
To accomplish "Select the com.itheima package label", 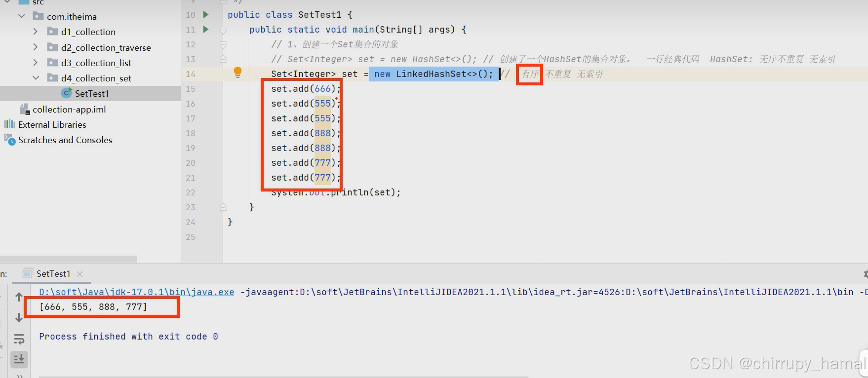I will [72, 17].
